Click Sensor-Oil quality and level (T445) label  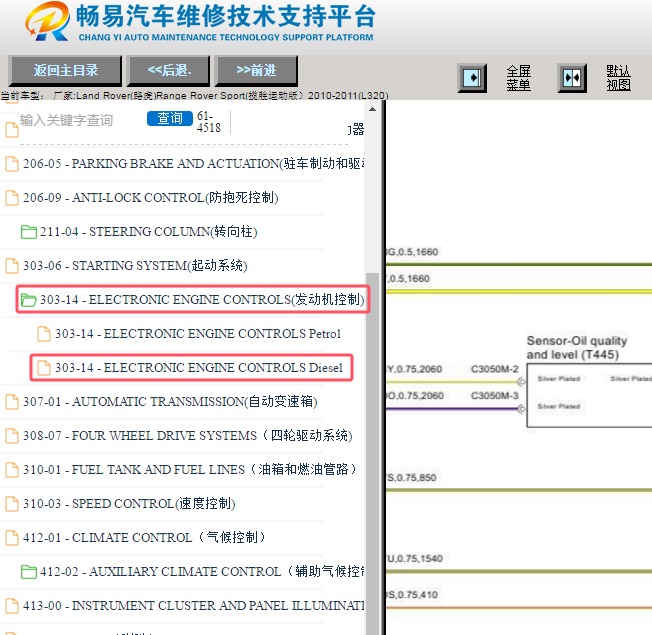click(577, 348)
